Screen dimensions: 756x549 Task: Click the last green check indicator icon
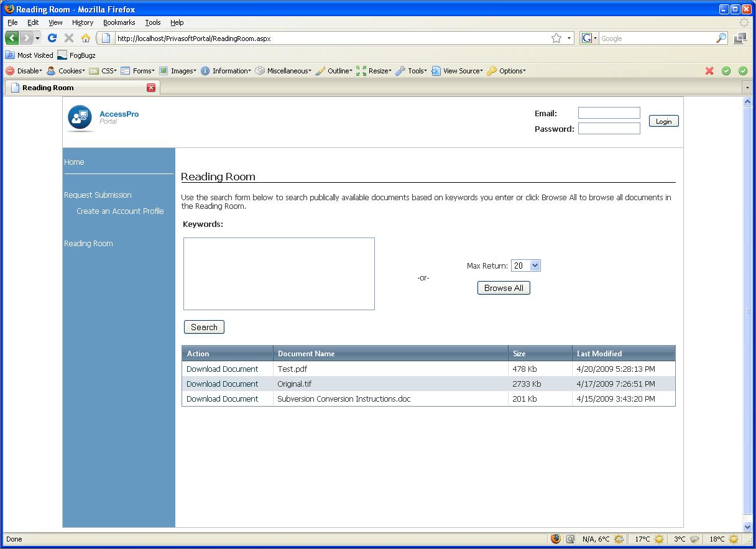[x=743, y=71]
